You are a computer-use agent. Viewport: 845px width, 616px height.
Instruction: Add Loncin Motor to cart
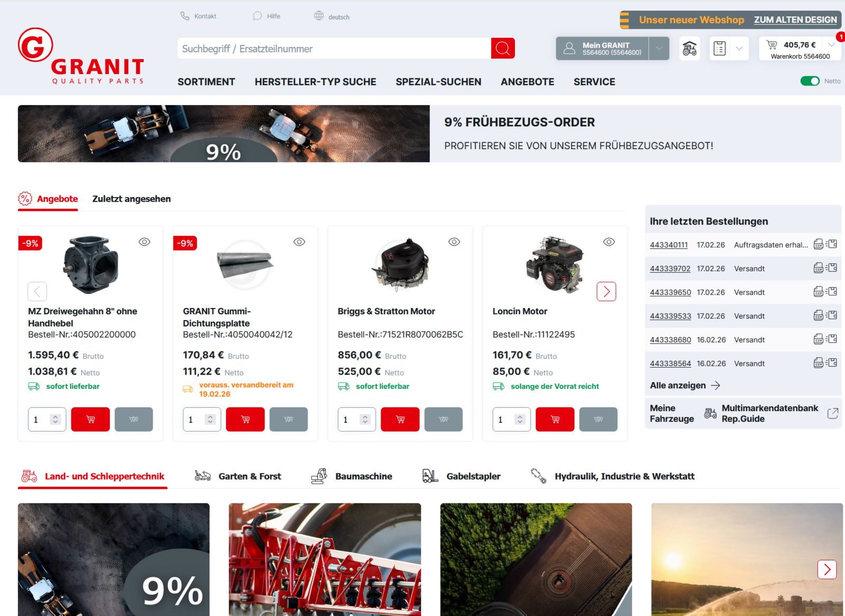coord(555,419)
